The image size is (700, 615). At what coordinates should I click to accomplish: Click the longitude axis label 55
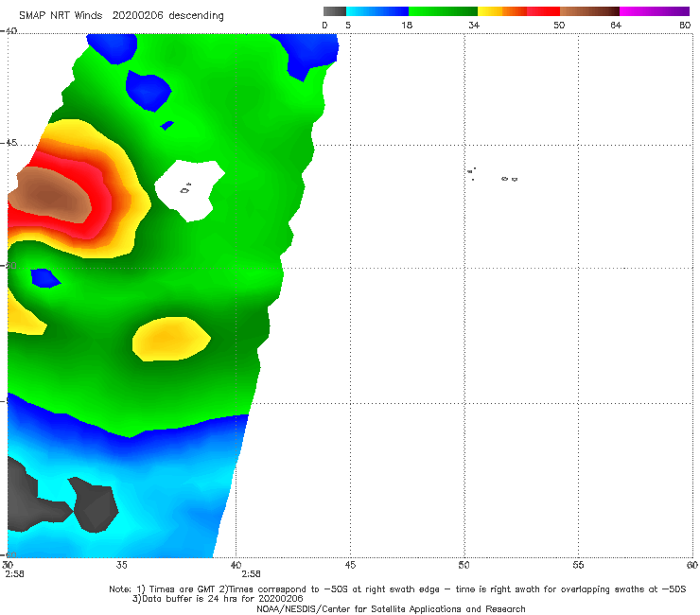point(578,565)
